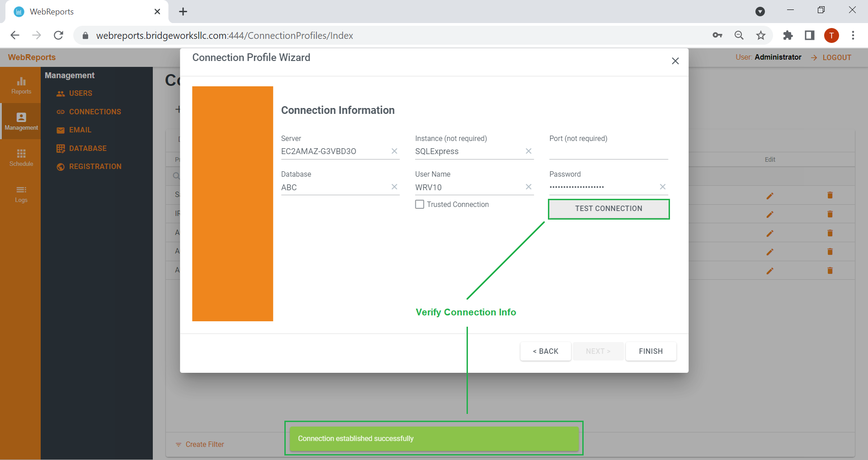Click the Logout link
The width and height of the screenshot is (868, 460).
831,57
